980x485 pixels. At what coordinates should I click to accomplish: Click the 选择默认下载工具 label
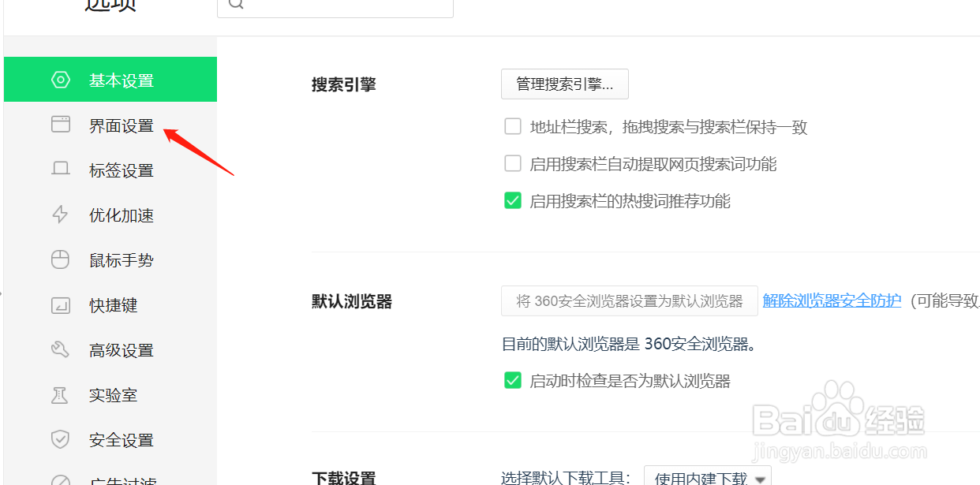[567, 477]
